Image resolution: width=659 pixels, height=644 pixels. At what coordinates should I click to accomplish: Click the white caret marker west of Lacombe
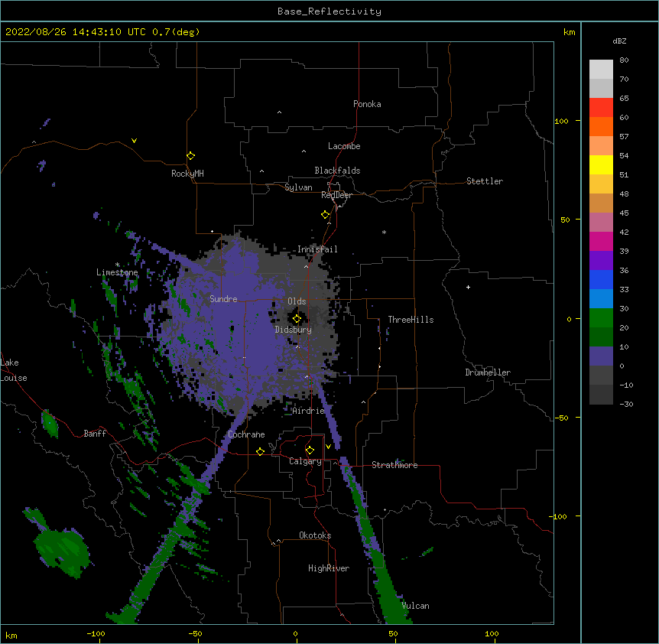click(304, 151)
